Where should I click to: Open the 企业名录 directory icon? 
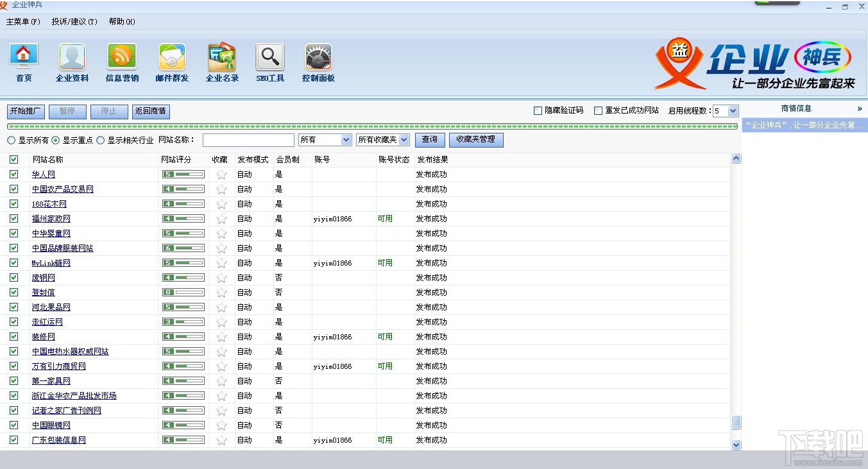coord(222,63)
